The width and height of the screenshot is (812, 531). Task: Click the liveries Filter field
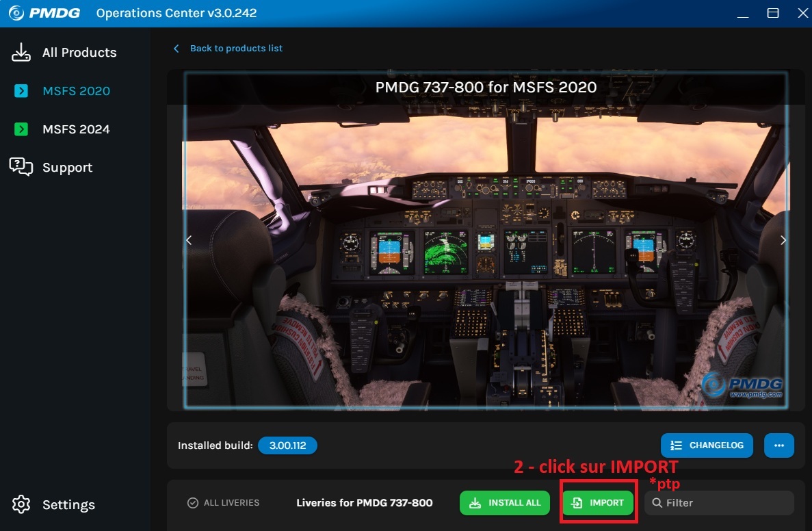719,503
